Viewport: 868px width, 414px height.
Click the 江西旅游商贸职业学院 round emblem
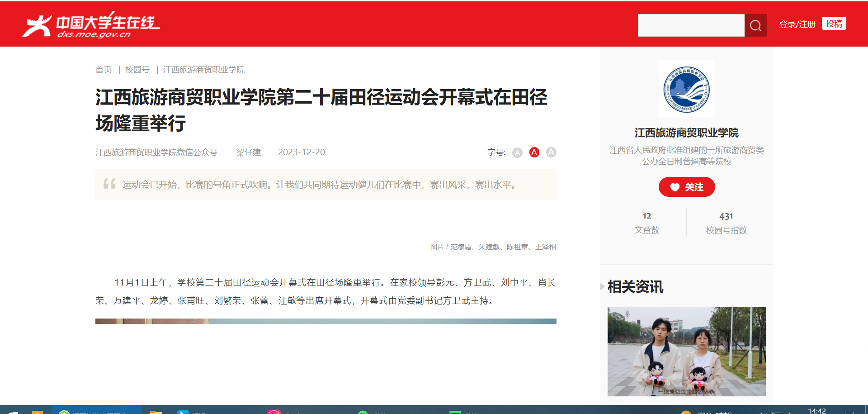click(x=686, y=89)
